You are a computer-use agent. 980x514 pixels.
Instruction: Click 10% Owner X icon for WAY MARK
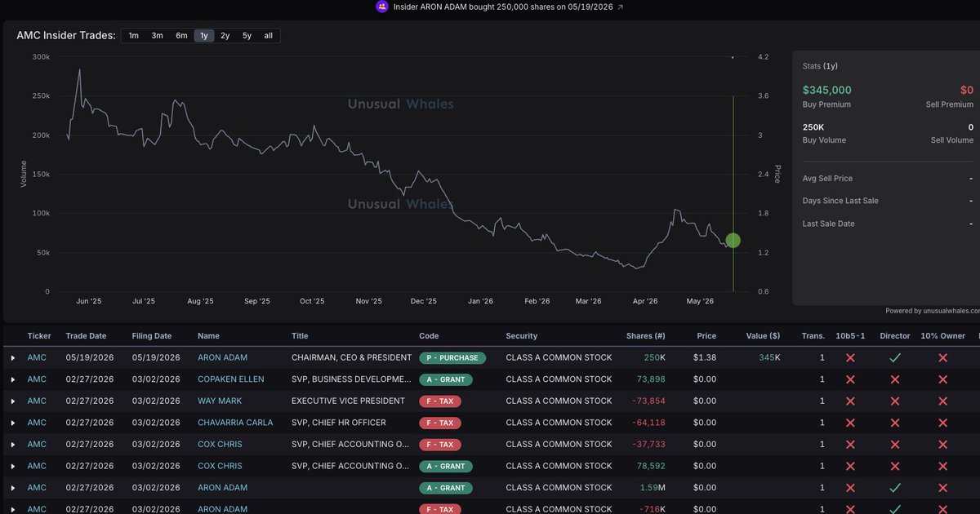tap(942, 401)
